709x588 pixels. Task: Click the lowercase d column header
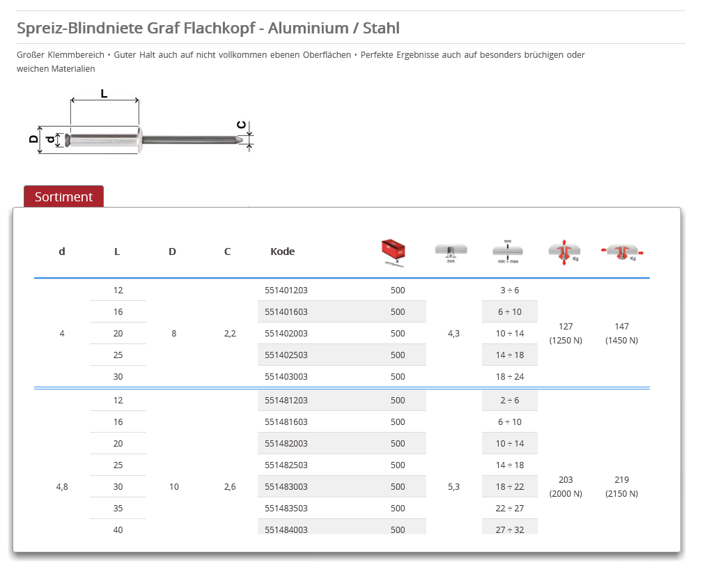pyautogui.click(x=62, y=252)
